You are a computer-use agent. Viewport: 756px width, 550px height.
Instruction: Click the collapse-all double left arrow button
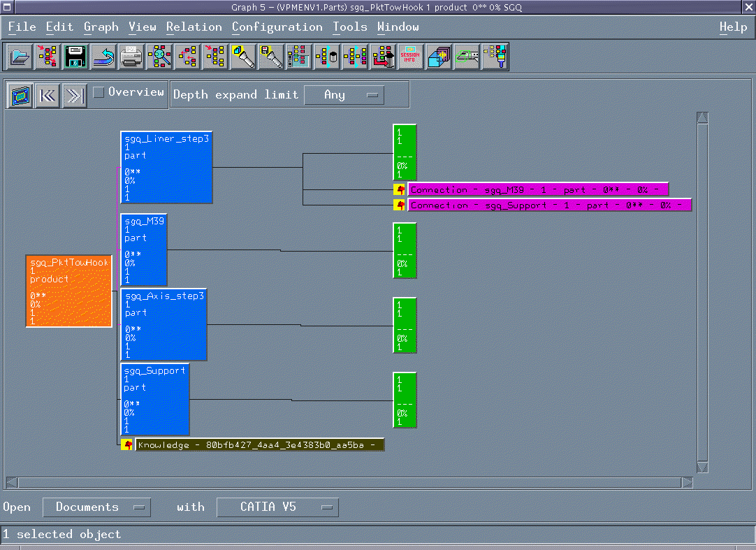point(48,96)
